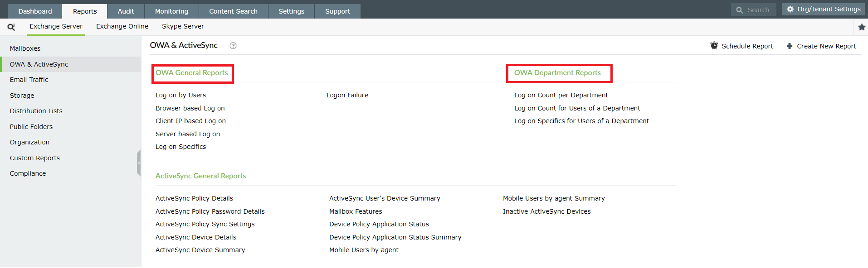Open the Log on by Users report

click(x=180, y=95)
